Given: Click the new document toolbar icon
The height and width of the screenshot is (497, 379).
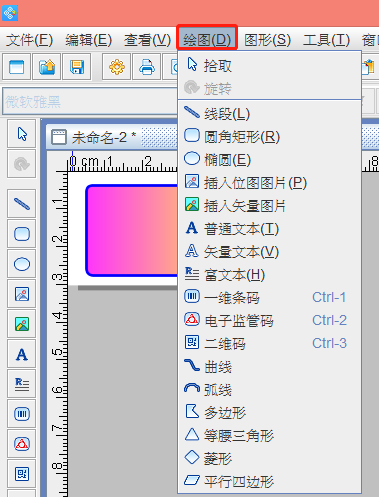Looking at the screenshot, I should (16, 67).
